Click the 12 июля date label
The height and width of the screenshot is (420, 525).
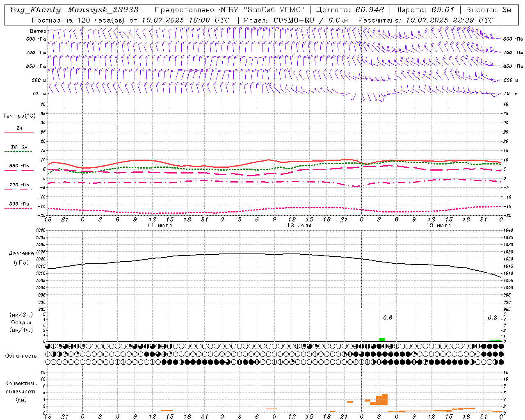click(x=299, y=226)
